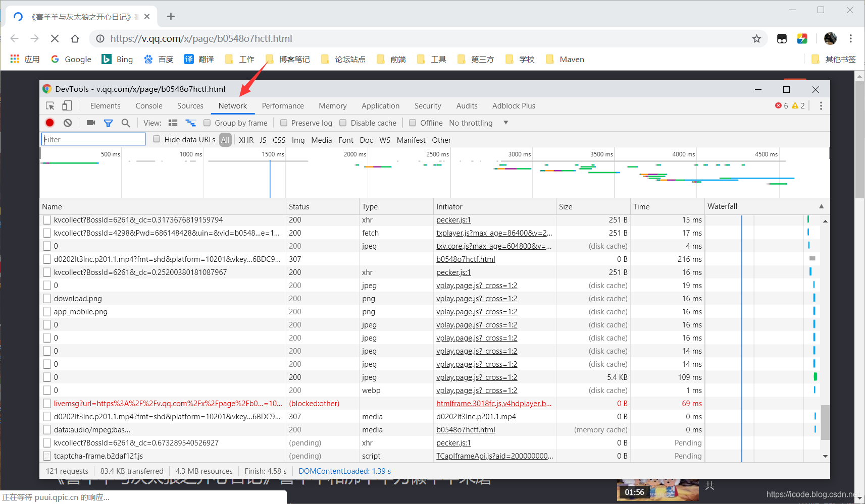Filter requests by XHR type
865x504 pixels.
coord(246,140)
